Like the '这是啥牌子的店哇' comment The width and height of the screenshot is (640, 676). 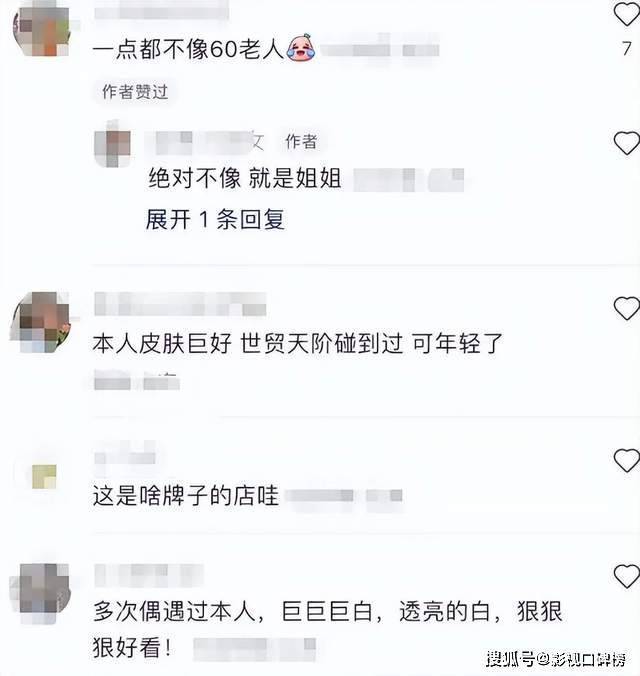coord(627,460)
